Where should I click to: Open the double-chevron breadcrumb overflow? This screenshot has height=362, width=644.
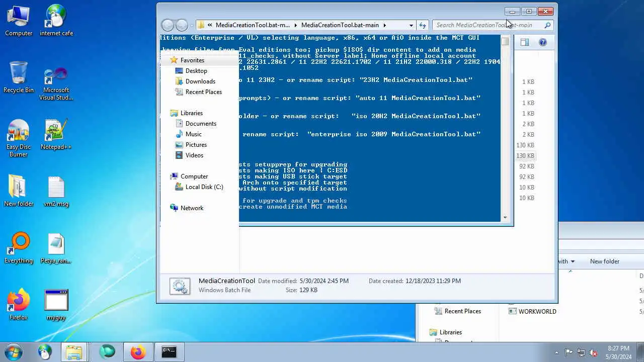point(210,25)
